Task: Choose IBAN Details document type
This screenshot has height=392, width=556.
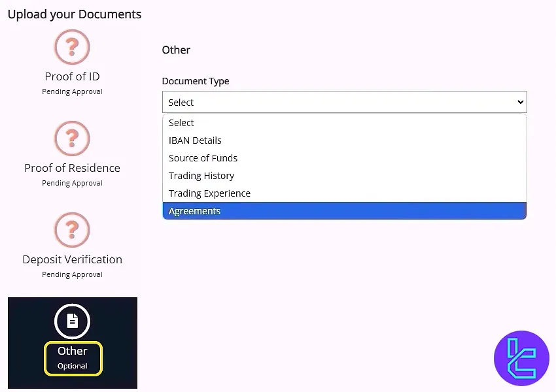Action: point(195,140)
